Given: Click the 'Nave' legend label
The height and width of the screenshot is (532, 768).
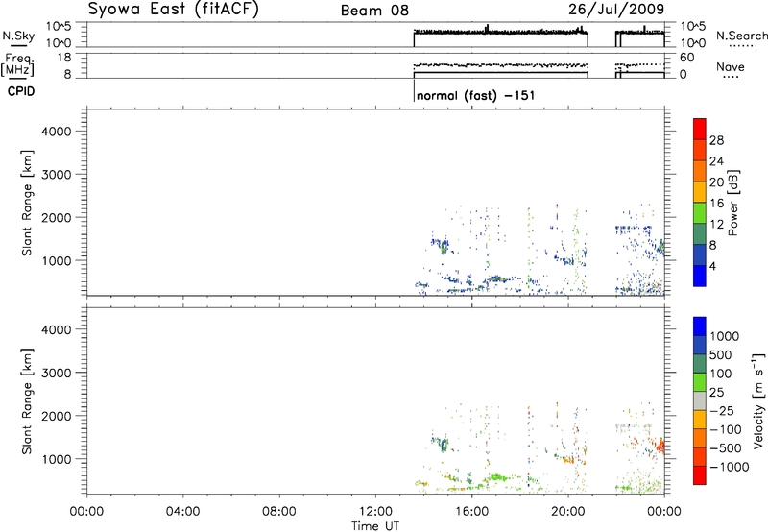Looking at the screenshot, I should (730, 66).
